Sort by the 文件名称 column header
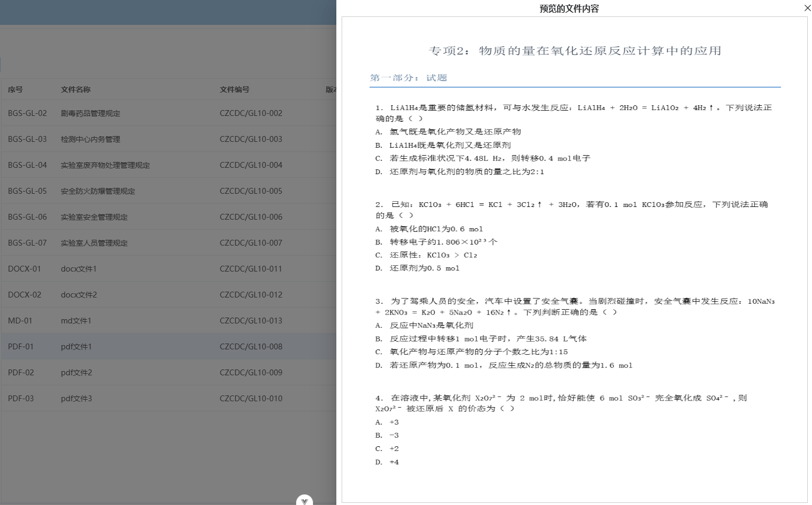812x505 pixels. point(76,89)
